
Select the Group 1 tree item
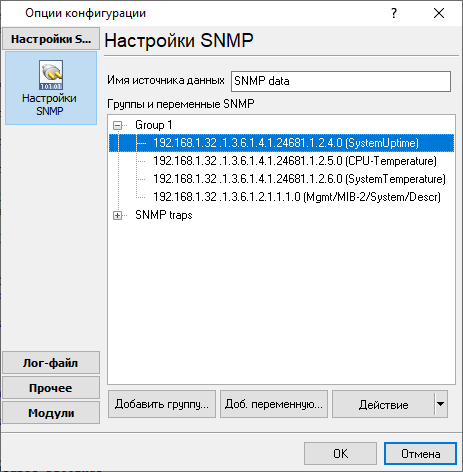pyautogui.click(x=154, y=125)
